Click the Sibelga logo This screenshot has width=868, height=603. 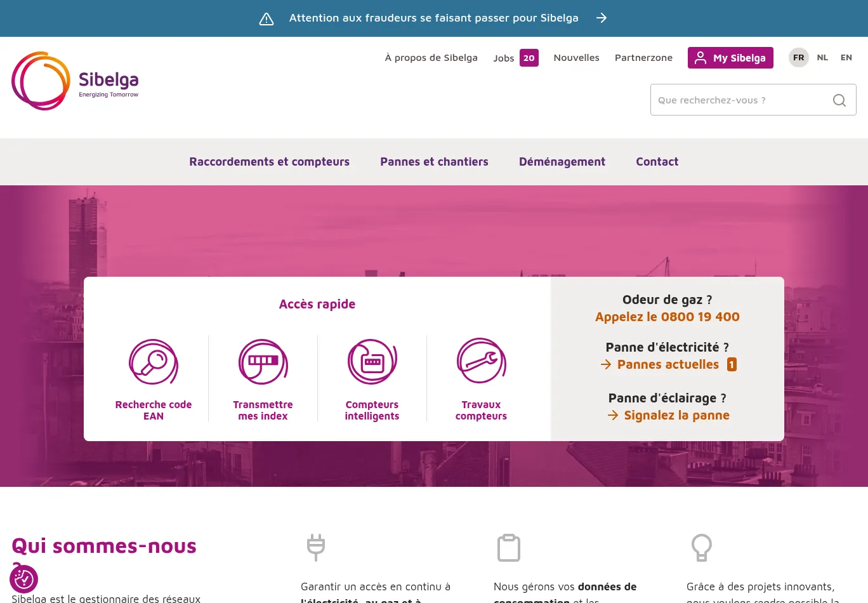[x=75, y=81]
